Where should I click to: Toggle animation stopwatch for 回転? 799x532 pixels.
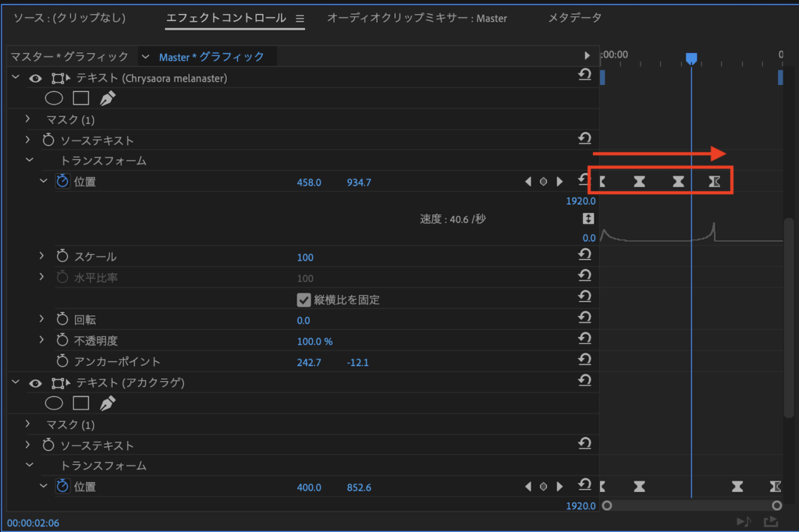[62, 319]
